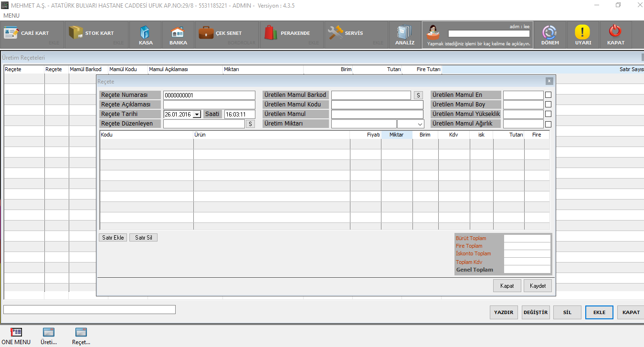This screenshot has width=644, height=347.
Task: Open the Analiz reports icon
Action: click(404, 35)
